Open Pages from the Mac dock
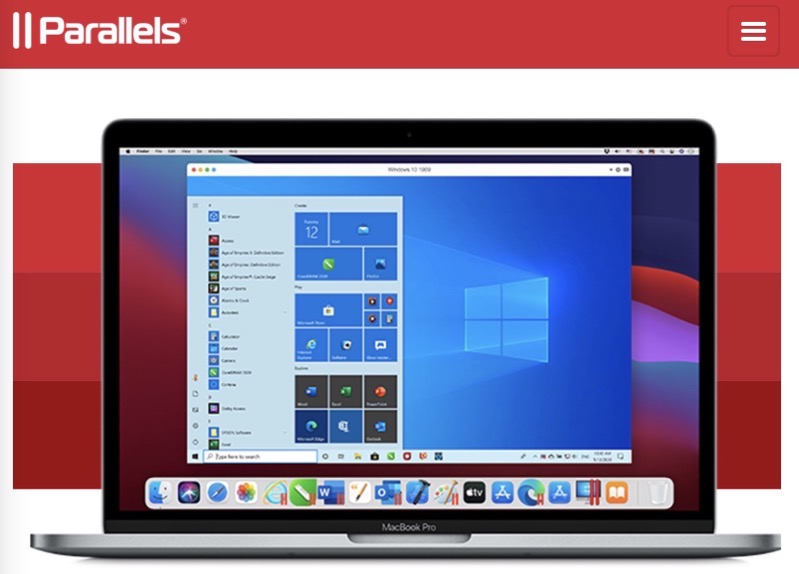 (x=359, y=493)
